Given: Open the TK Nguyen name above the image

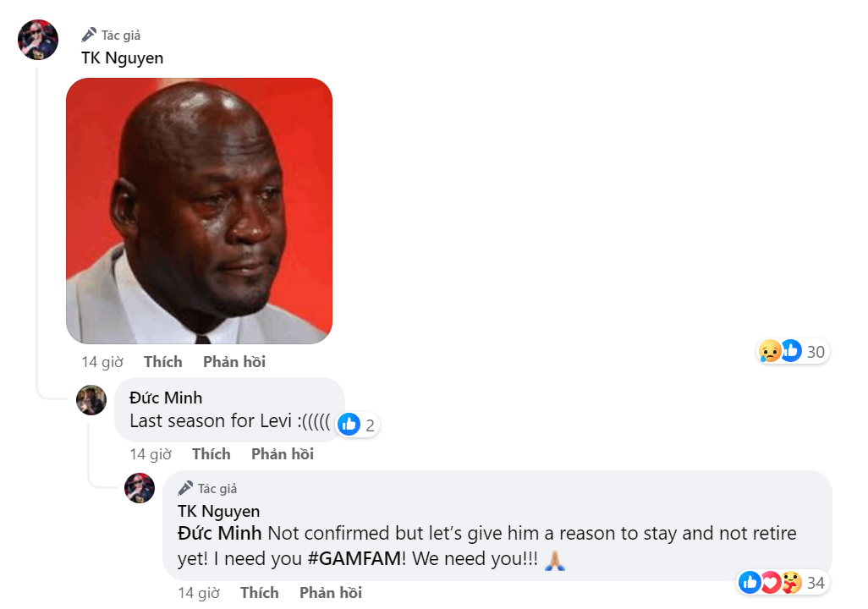Looking at the screenshot, I should pos(122,58).
